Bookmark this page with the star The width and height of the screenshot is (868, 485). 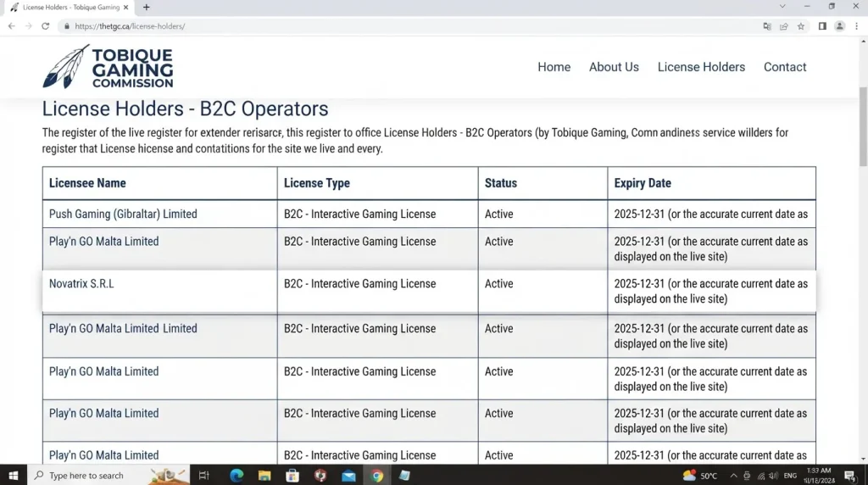[x=801, y=26]
